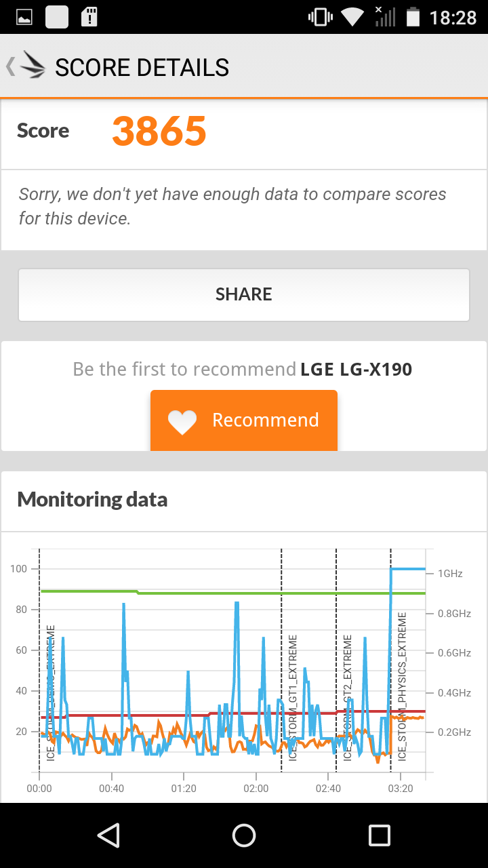Tap the Wi-Fi status icon
The width and height of the screenshot is (488, 868).
[352, 17]
